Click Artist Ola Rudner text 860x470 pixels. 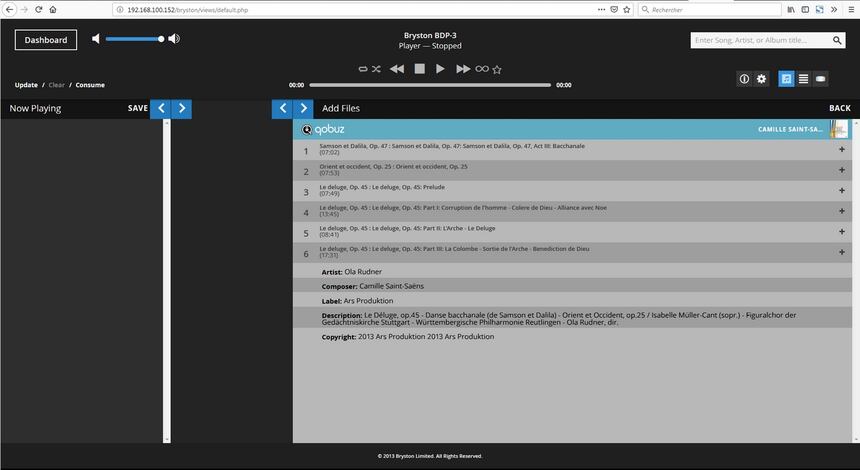click(352, 271)
